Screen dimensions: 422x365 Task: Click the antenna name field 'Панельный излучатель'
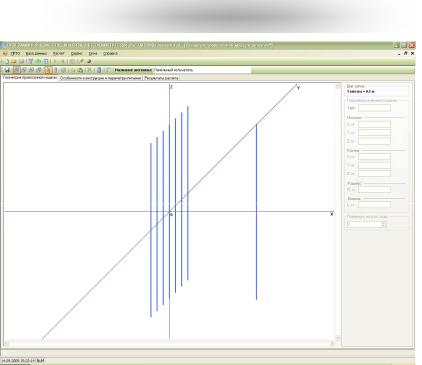[201, 70]
